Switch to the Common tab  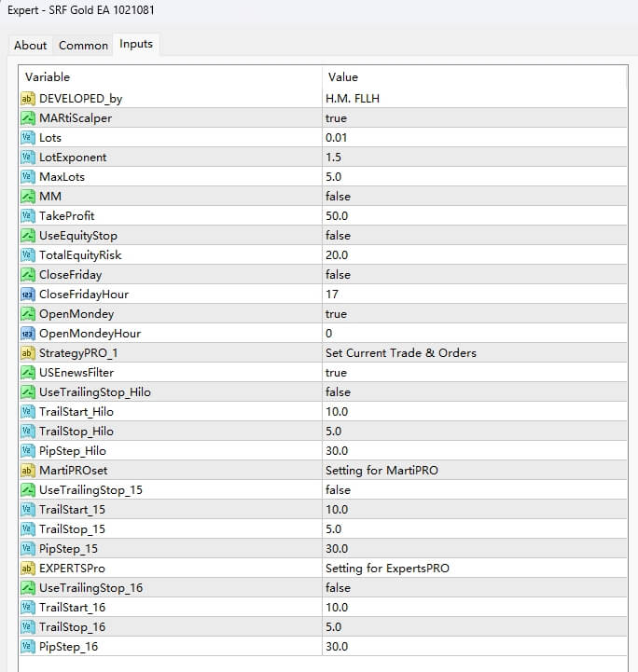(x=83, y=45)
